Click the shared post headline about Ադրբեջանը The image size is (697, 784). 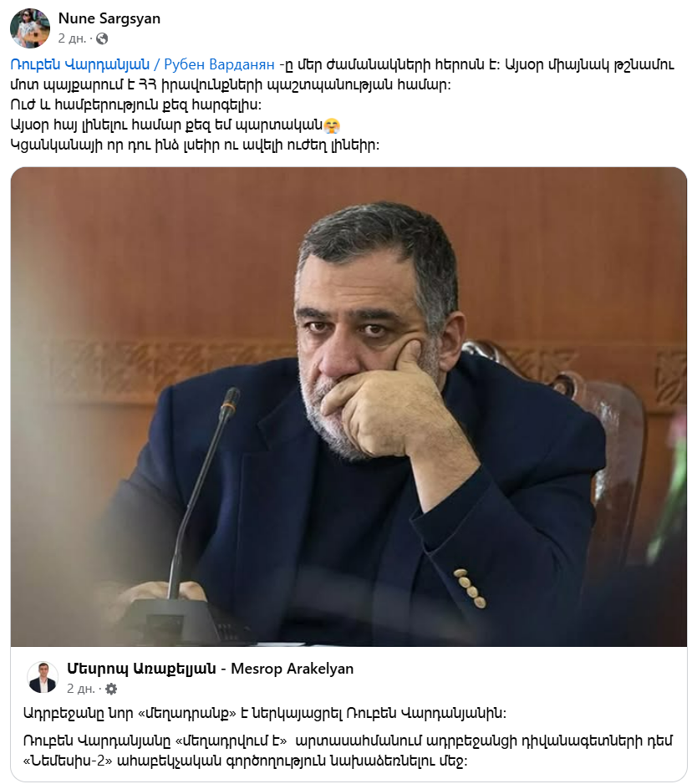click(264, 714)
